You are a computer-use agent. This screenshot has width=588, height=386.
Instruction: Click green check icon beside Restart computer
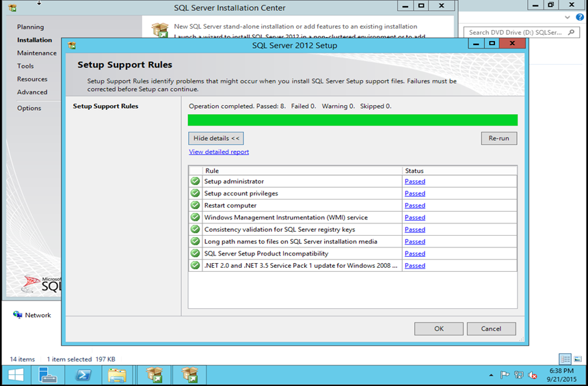coord(196,206)
